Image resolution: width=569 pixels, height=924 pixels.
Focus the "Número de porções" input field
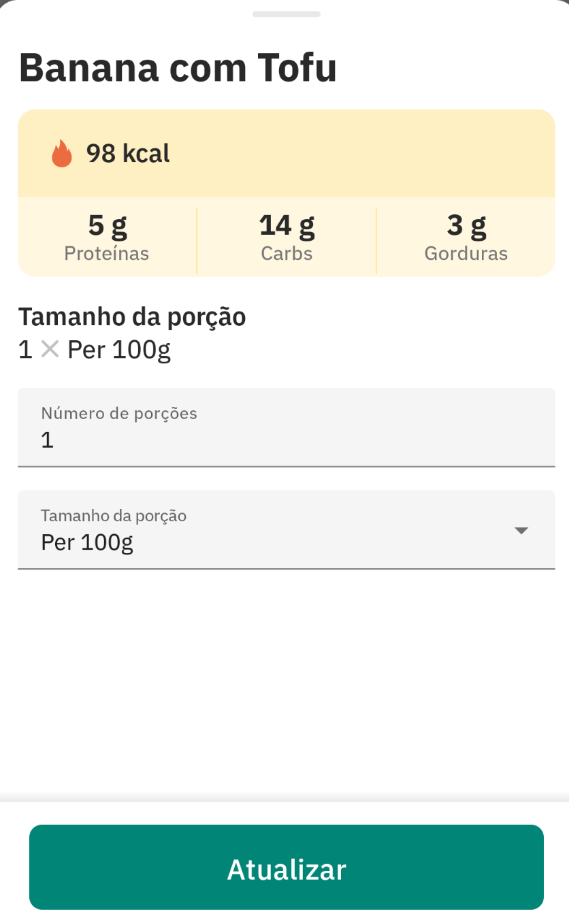tap(286, 440)
